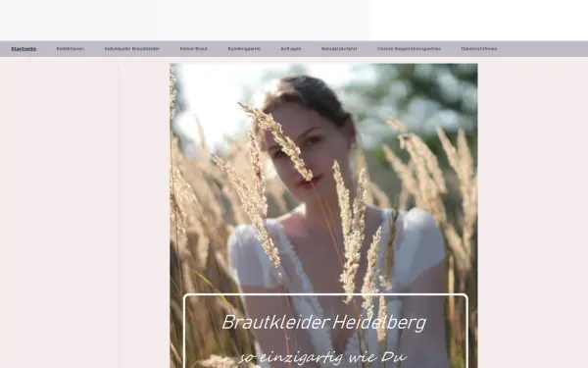Click the 'Brautkleider Heidelberg' heading text

pyautogui.click(x=324, y=323)
